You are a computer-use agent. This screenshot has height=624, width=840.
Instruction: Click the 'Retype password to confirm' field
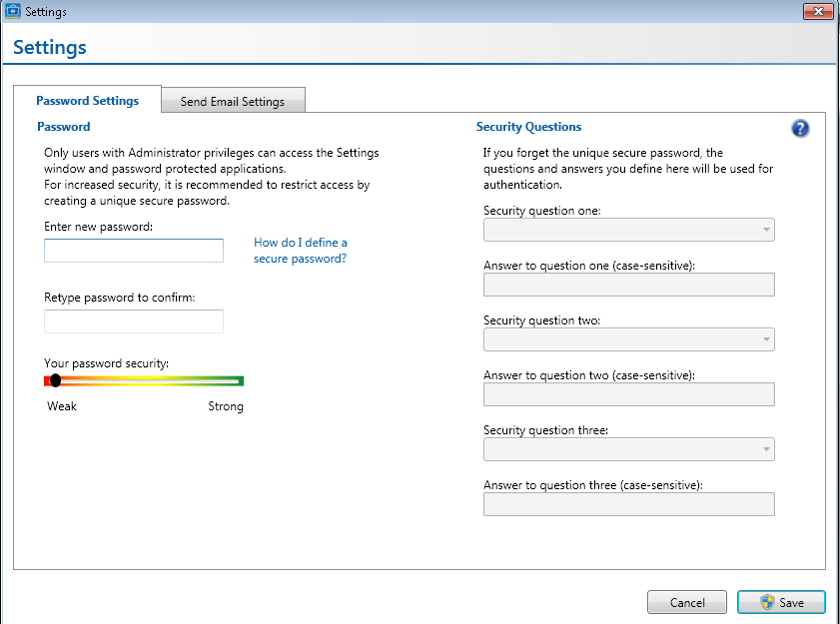coord(133,321)
